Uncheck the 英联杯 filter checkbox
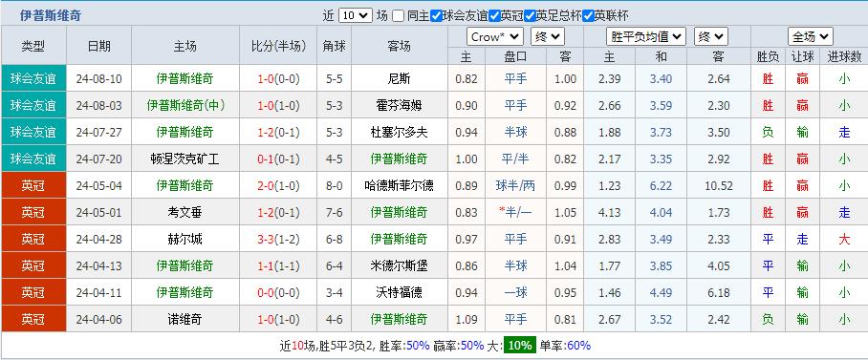Screen dimensions: 868x360 (588, 16)
